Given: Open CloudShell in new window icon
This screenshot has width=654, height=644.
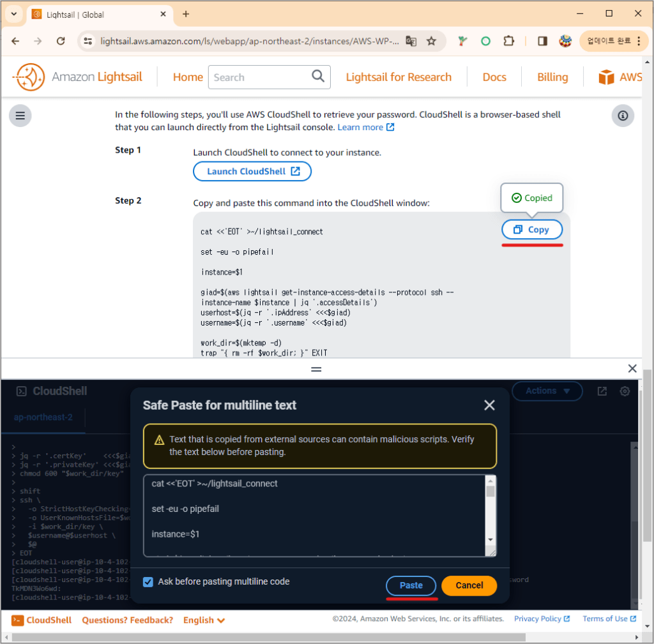Looking at the screenshot, I should 602,391.
